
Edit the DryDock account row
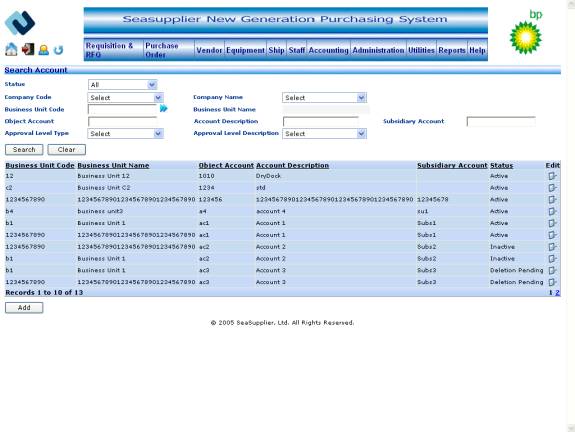[552, 176]
